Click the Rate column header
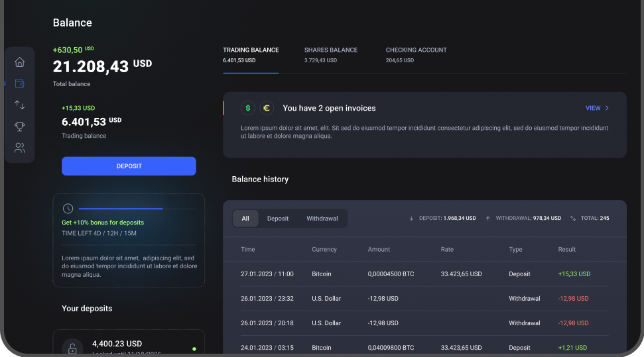 pyautogui.click(x=447, y=249)
